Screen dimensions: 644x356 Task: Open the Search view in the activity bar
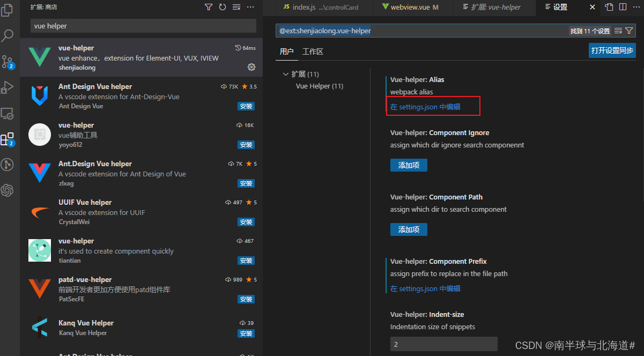click(x=8, y=35)
